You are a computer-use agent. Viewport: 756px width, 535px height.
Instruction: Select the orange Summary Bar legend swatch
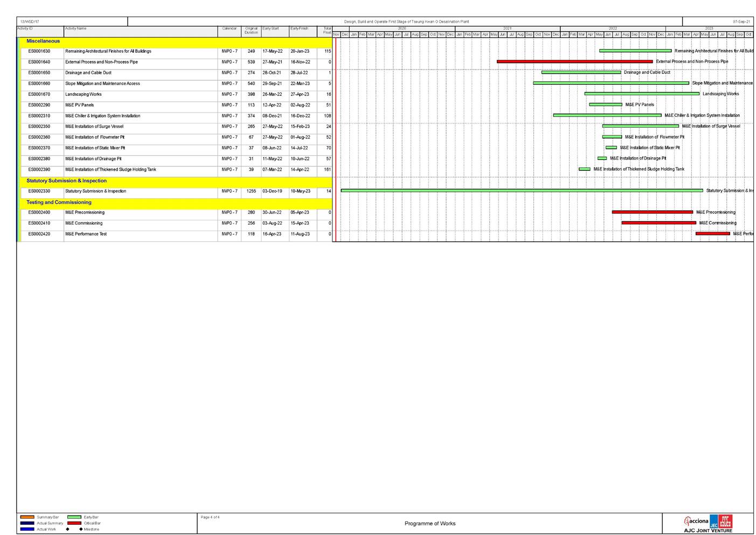coord(27,517)
